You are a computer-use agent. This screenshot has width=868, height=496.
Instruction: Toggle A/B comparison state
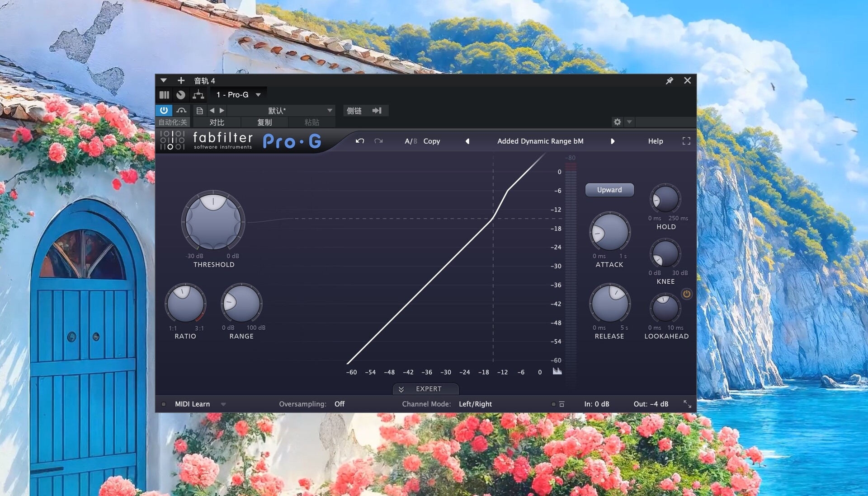[x=410, y=141]
